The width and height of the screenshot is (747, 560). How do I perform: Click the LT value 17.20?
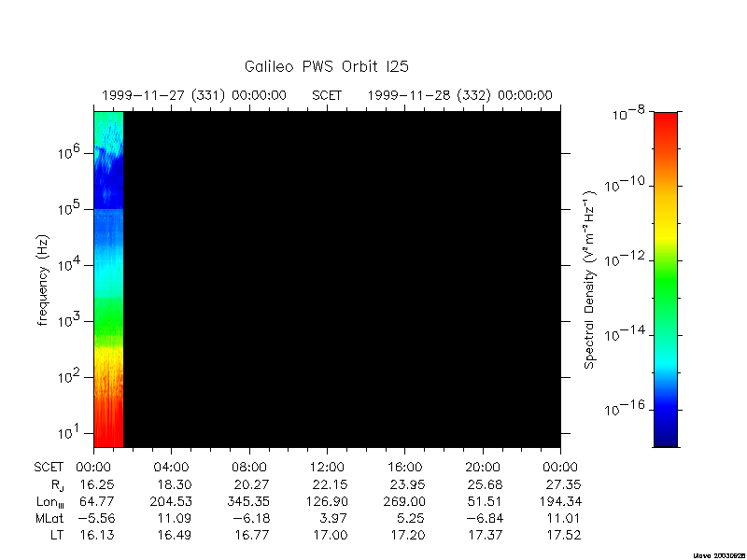(408, 535)
